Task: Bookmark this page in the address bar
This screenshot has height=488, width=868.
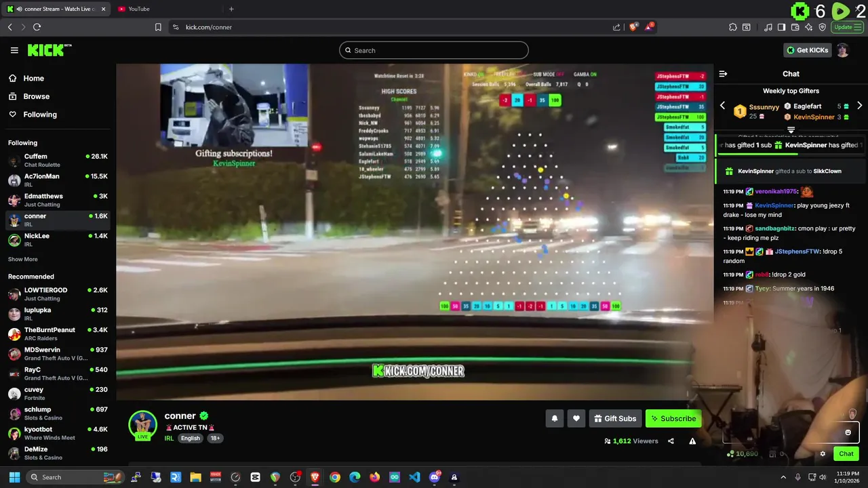Action: pos(158,27)
